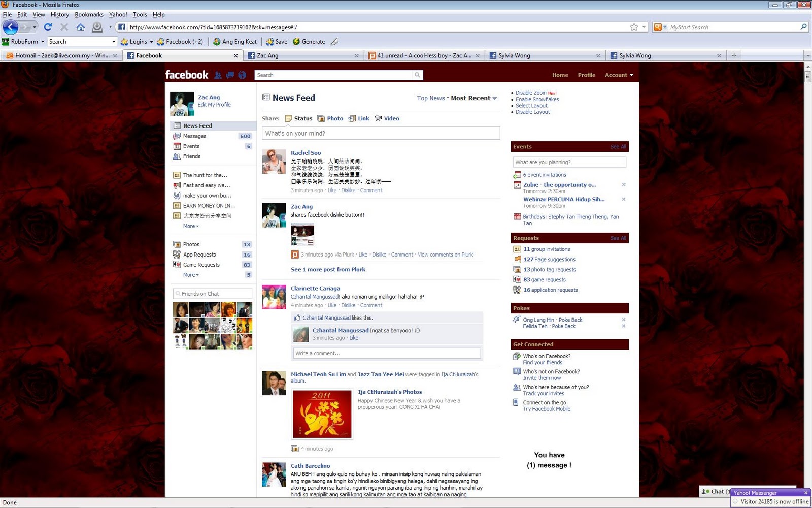
Task: Click the What are you planning field
Action: click(569, 162)
